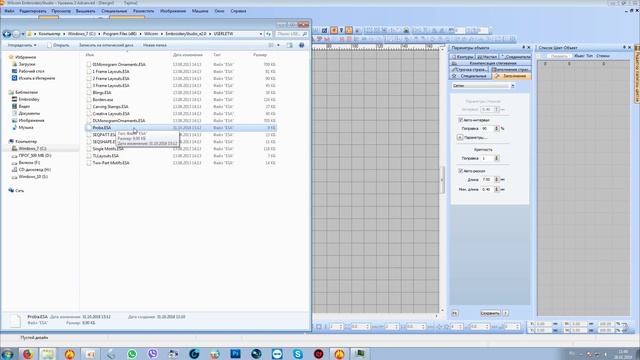Open the Photoshop icon in the taskbar
This screenshot has width=640, height=360.
(236, 354)
